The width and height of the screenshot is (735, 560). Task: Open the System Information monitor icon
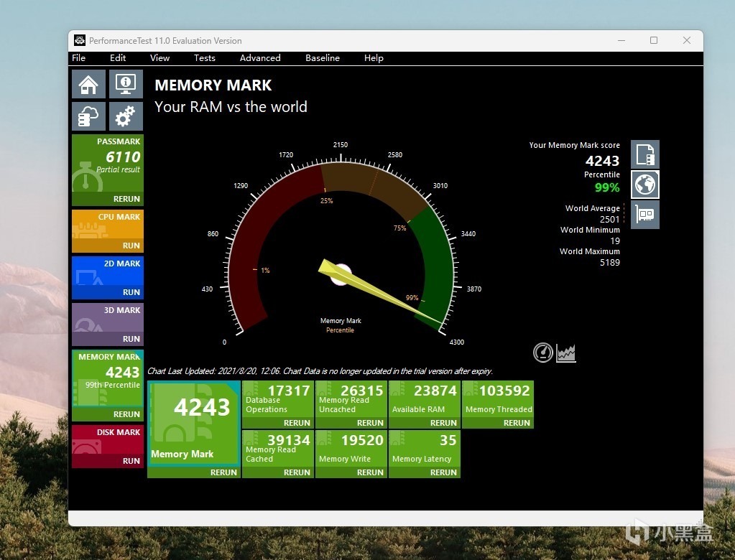coord(126,84)
